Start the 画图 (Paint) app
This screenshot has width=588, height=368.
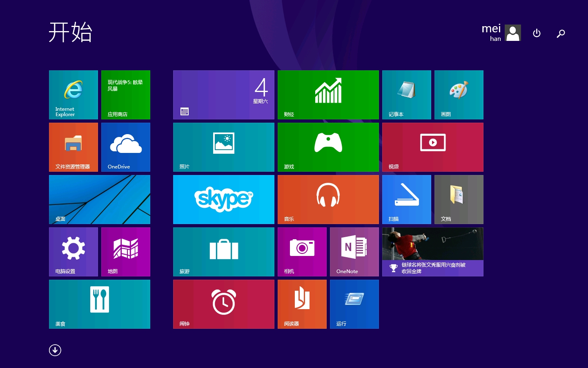pos(459,94)
